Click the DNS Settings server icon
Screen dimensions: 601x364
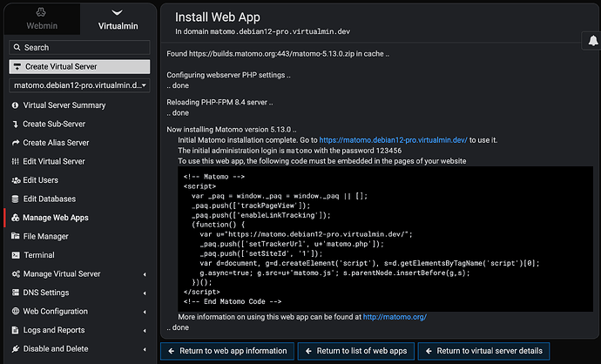pyautogui.click(x=16, y=293)
